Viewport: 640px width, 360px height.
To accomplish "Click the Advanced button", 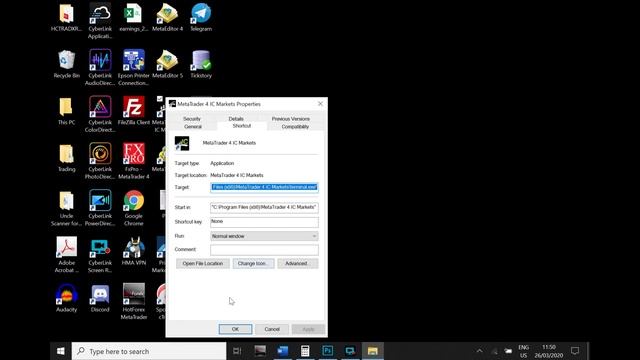I will 297,263.
